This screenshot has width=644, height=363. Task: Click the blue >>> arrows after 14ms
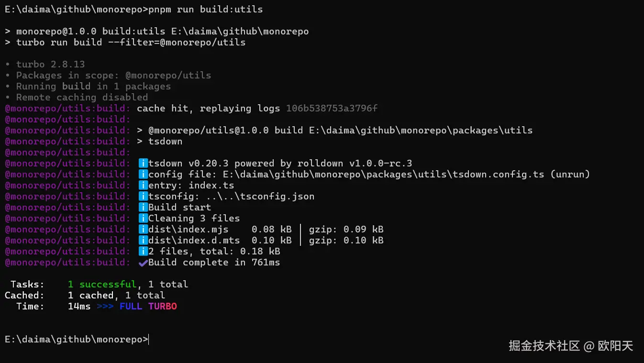[105, 307]
